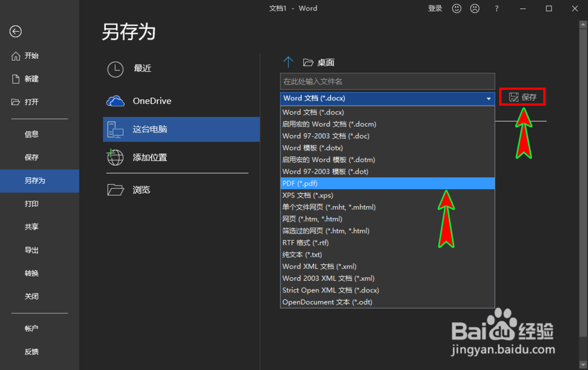Image resolution: width=588 pixels, height=370 pixels.
Task: Select 另存为 in the sidebar
Action: tap(39, 181)
